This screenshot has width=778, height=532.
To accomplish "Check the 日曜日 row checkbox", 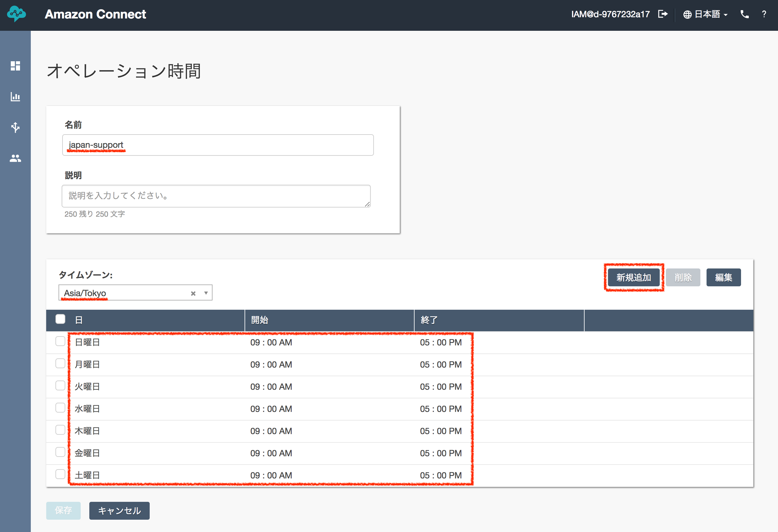I will [x=60, y=342].
